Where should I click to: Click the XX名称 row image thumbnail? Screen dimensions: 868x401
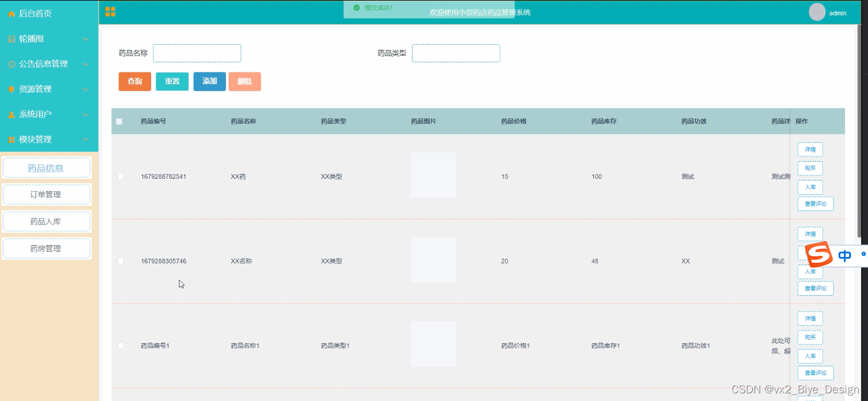click(x=434, y=260)
